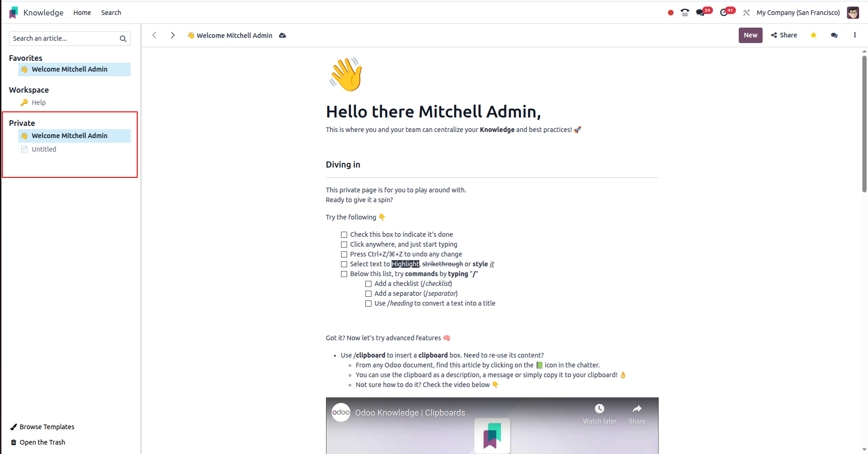The height and width of the screenshot is (454, 868).
Task: Open the Help workspace article
Action: 39,103
